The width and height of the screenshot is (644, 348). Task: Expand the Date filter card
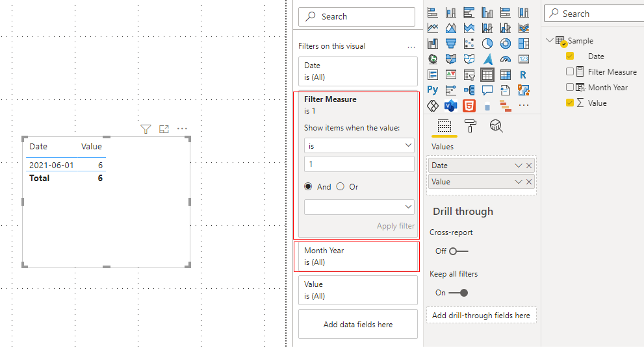point(357,71)
